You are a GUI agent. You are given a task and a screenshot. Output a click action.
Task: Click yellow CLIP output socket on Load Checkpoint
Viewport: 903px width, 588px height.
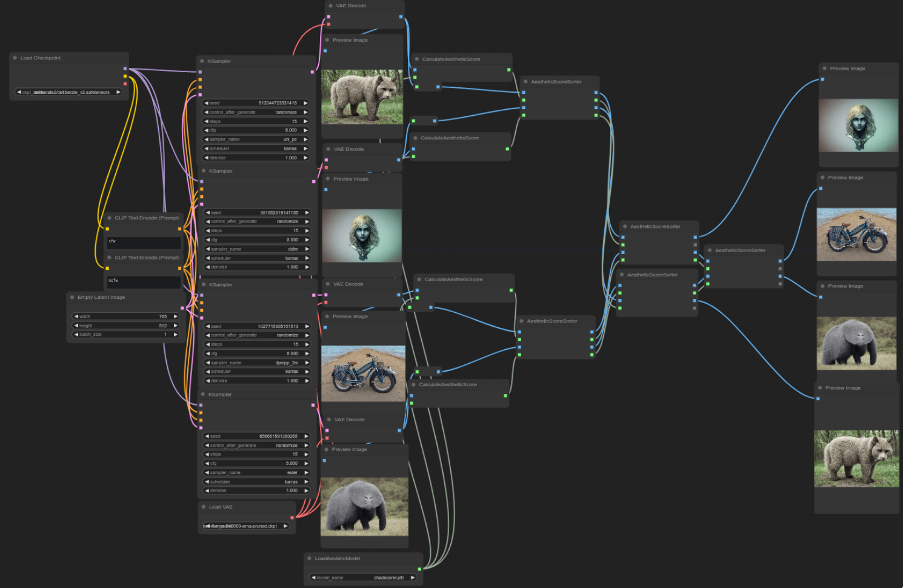click(x=125, y=76)
